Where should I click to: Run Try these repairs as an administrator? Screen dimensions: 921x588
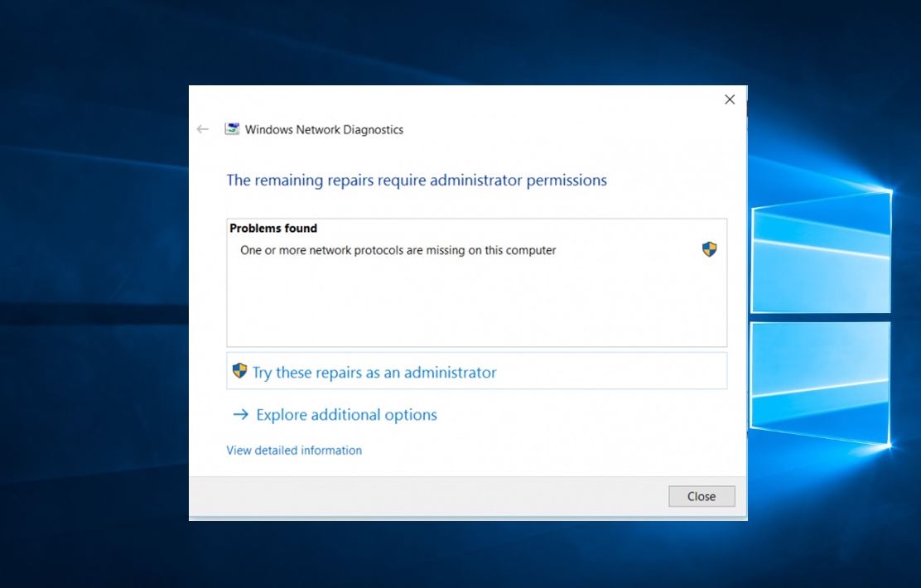coord(374,373)
